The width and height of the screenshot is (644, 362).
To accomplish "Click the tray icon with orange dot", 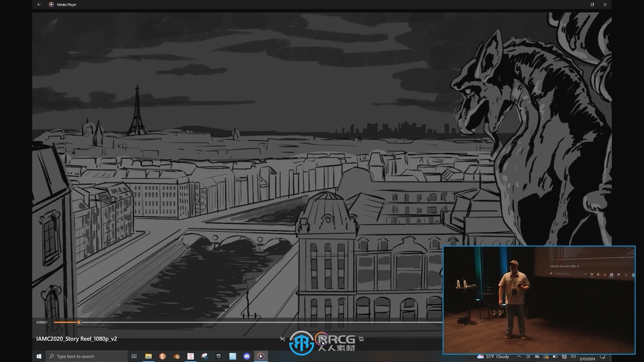I will click(x=546, y=356).
